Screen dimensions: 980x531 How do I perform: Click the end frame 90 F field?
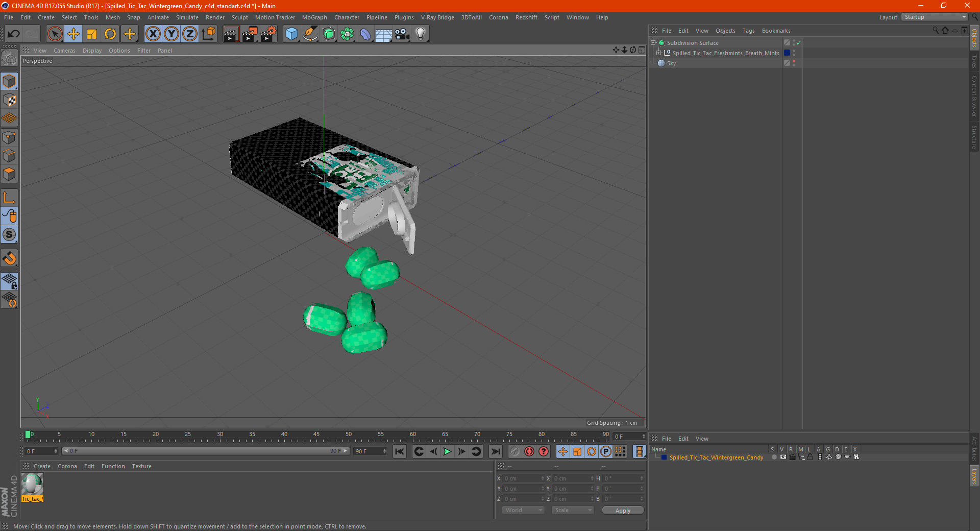point(371,451)
